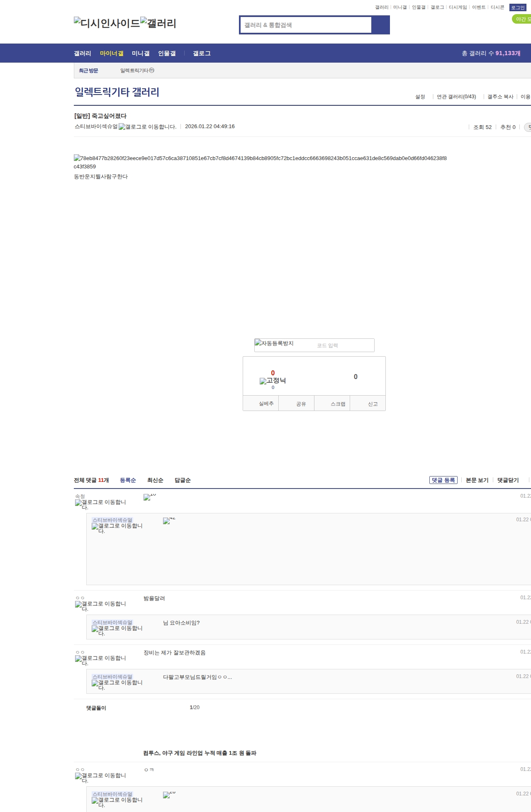Click the blue search button beside search box
The image size is (531, 812).
tap(380, 25)
